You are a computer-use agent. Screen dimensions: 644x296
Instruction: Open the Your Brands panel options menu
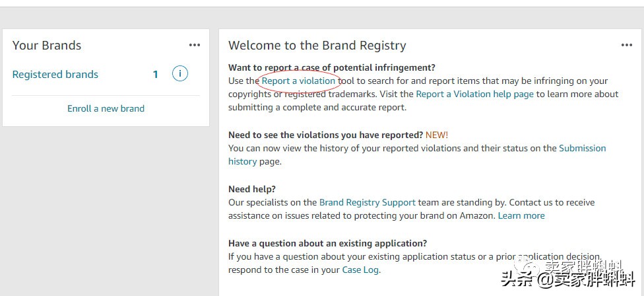(x=194, y=45)
